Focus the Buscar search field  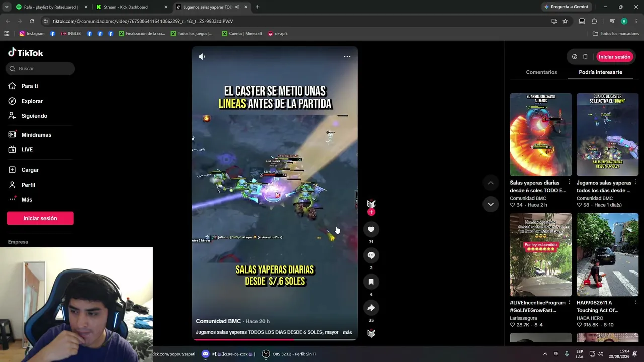pos(40,69)
